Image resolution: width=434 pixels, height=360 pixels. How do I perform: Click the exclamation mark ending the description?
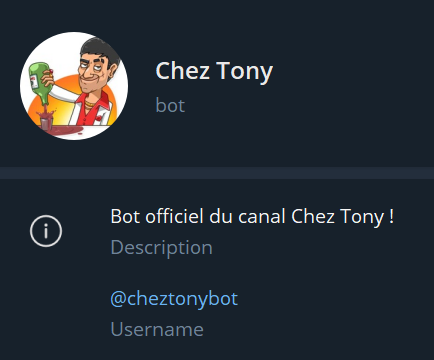[x=391, y=216]
